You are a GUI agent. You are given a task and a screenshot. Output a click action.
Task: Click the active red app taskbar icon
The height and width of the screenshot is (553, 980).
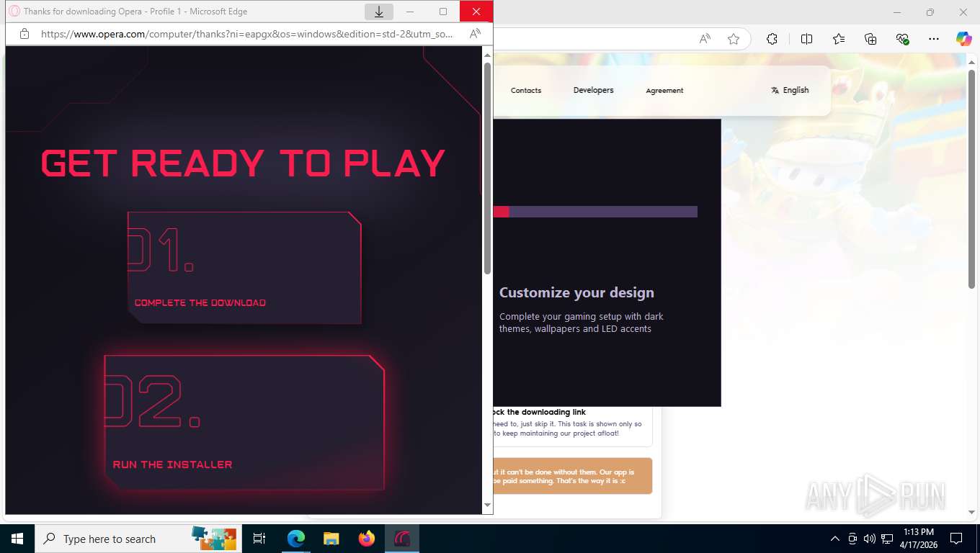click(x=402, y=539)
